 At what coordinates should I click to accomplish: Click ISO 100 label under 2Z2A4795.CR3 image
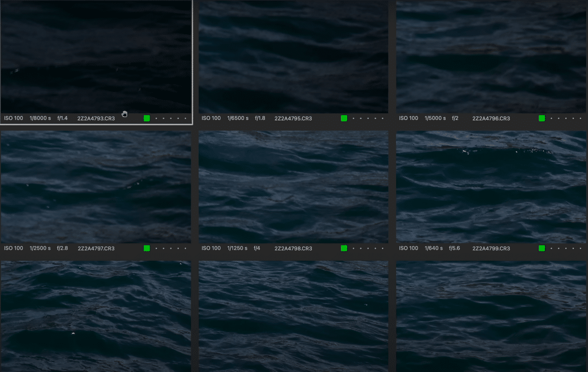[x=211, y=118]
